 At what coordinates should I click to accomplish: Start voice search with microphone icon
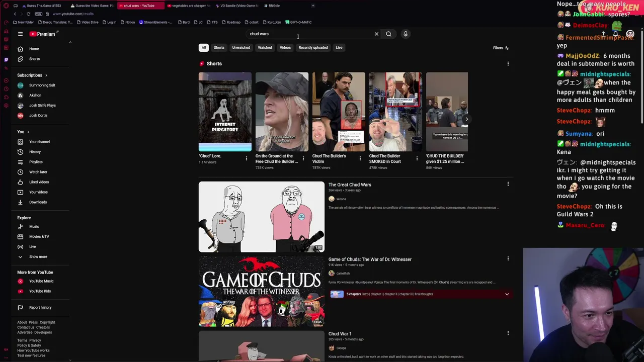(406, 34)
